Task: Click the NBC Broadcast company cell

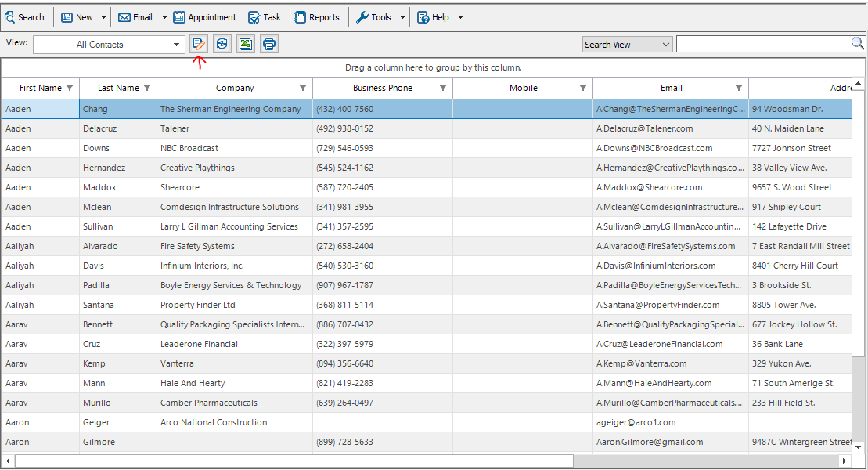Action: coord(235,149)
